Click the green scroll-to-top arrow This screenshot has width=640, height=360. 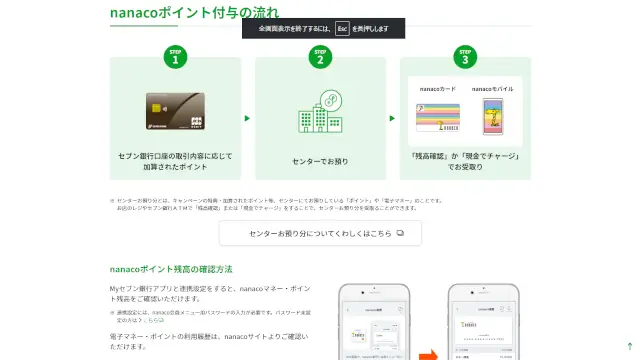click(630, 346)
